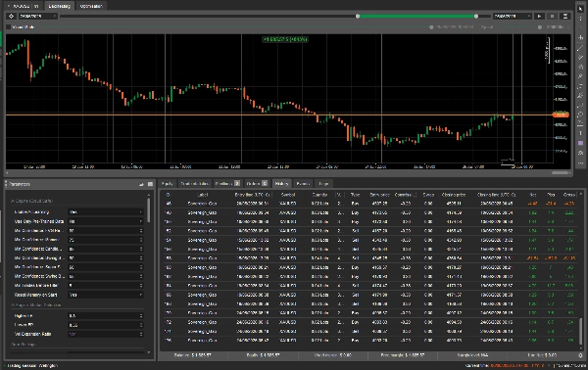Adjust the Lower RR stepper arrows
Screen dimensions: 588x370
pyautogui.click(x=141, y=325)
